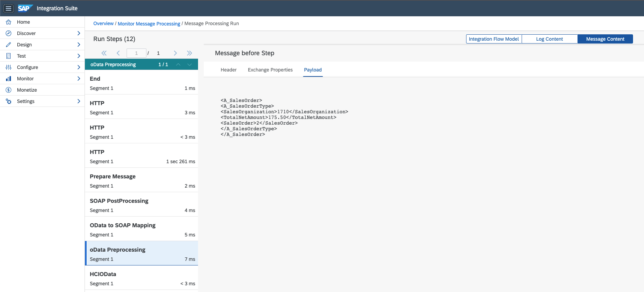Screen dimensions: 644x292
Task: Open the Monitor navigation item
Action: pyautogui.click(x=42, y=79)
